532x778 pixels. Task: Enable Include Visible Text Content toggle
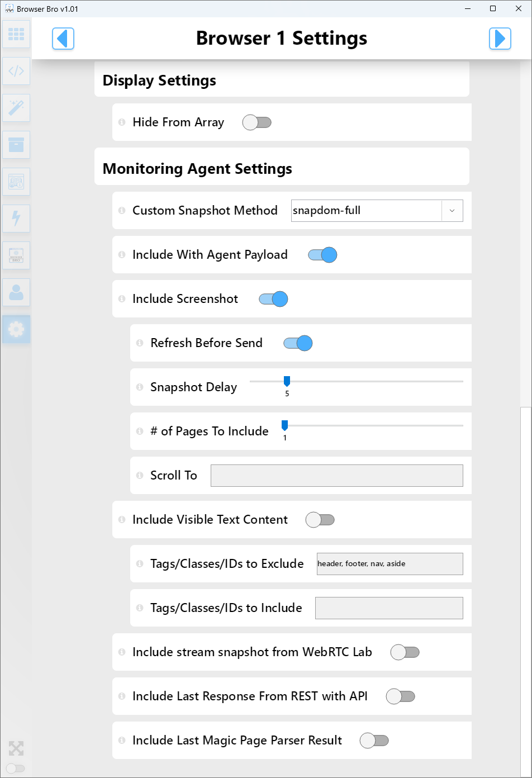(320, 520)
